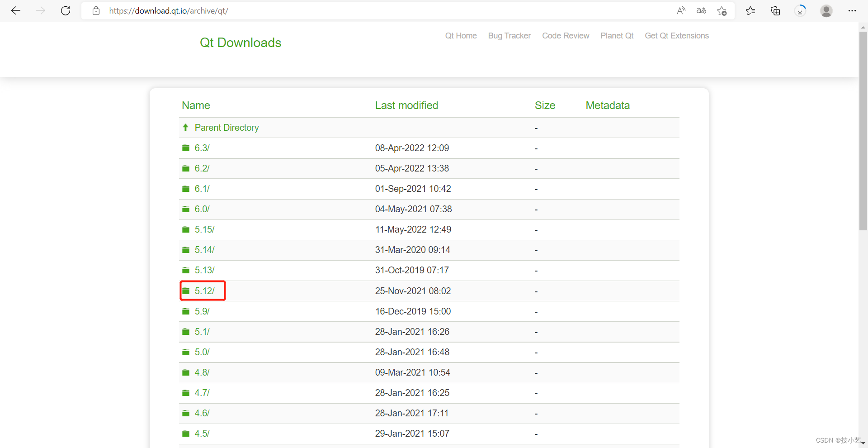Click the folder icon for 5.13/
Viewport: 868px width, 448px height.
[x=186, y=270]
